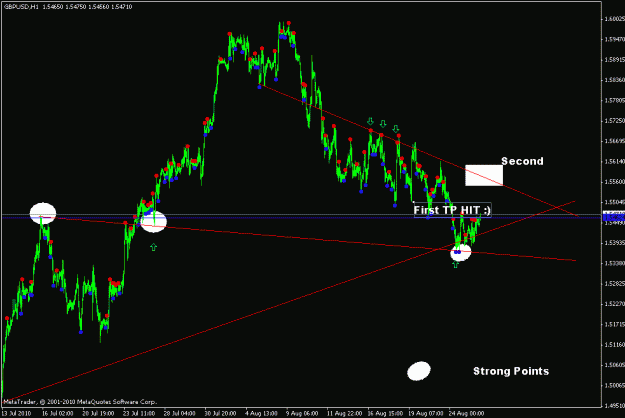Click the 1.59470 price axis label
Viewport: 625px width, 418px height.
614,39
